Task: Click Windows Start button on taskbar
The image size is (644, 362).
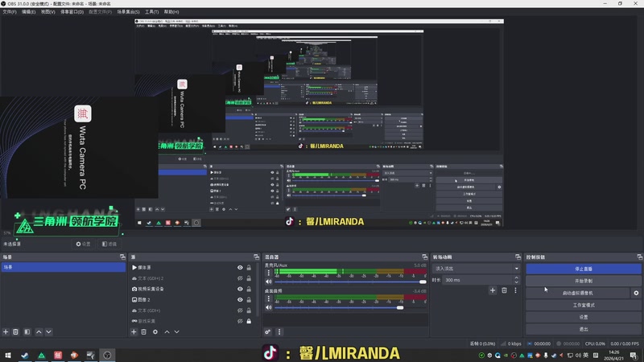Action: pyautogui.click(x=8, y=355)
